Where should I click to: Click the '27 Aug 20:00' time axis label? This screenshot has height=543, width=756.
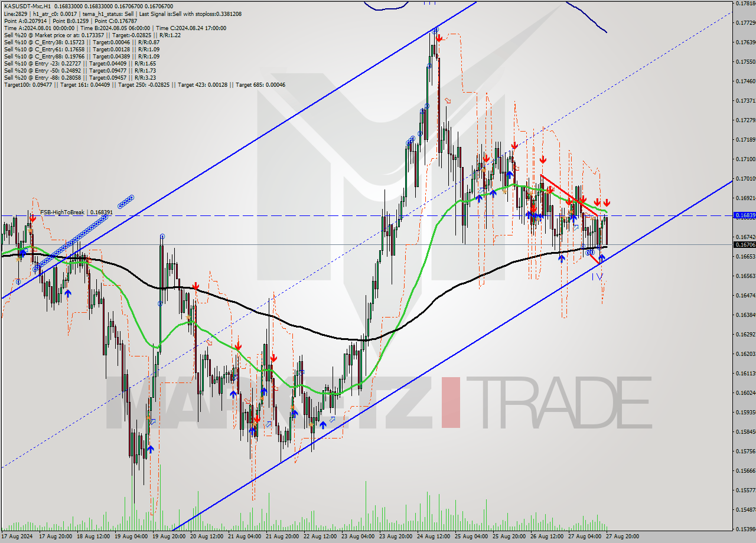621,537
